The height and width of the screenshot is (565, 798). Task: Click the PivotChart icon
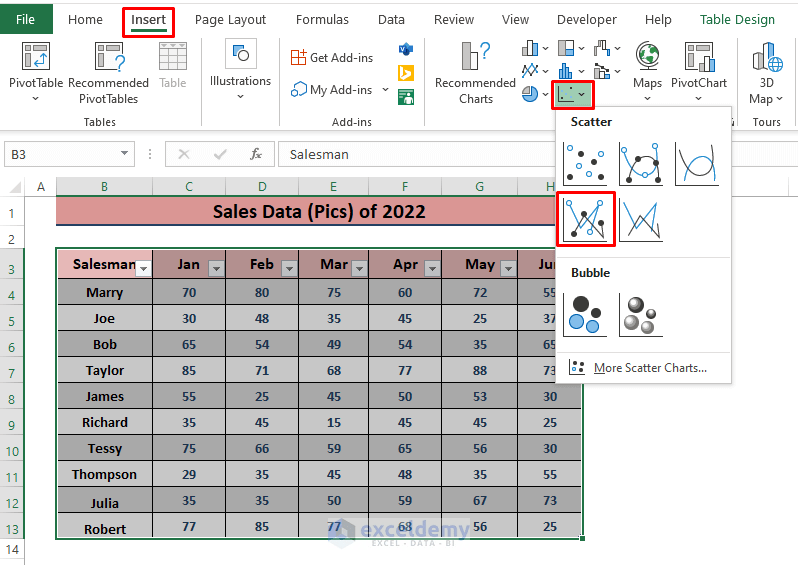click(x=699, y=56)
